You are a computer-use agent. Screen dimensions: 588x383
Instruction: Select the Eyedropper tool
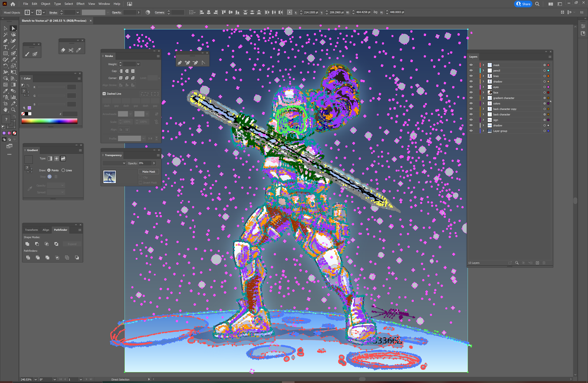click(x=5, y=91)
